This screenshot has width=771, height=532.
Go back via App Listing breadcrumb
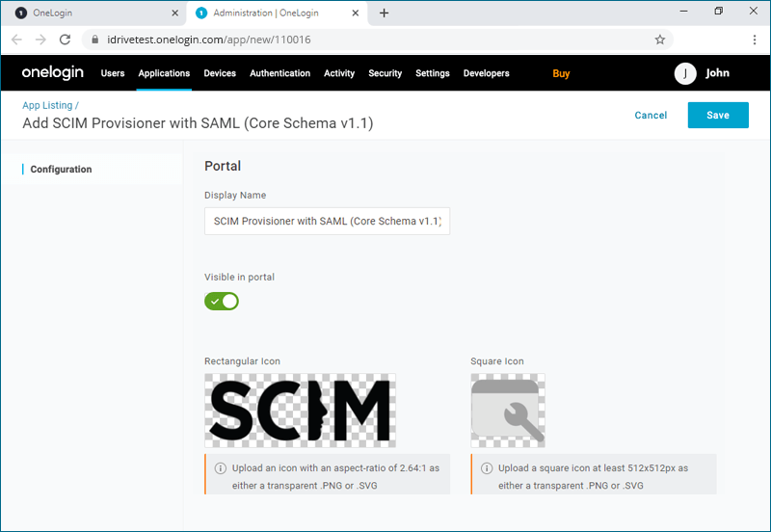click(x=47, y=105)
